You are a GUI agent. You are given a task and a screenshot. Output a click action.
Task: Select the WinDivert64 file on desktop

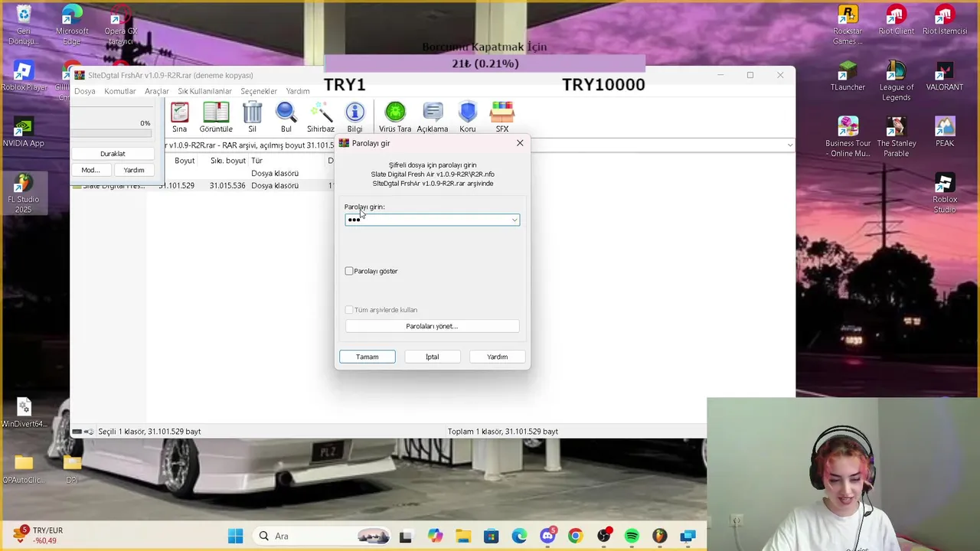(24, 412)
